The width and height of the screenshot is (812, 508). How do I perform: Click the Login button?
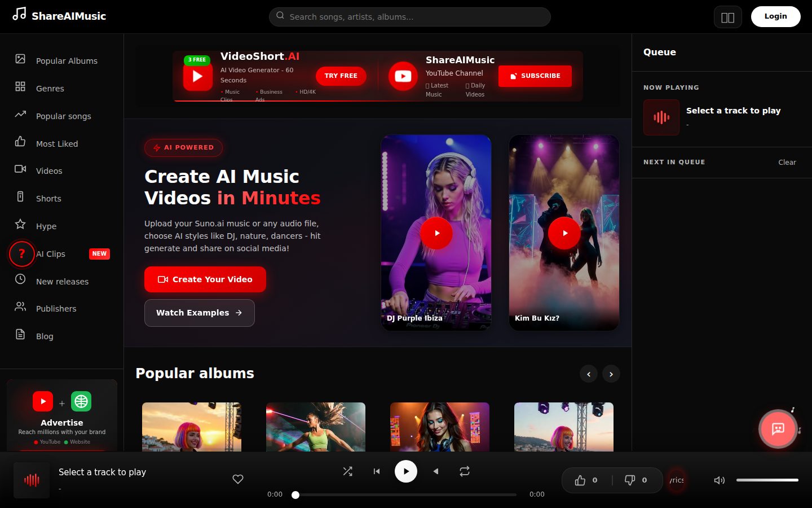775,16
